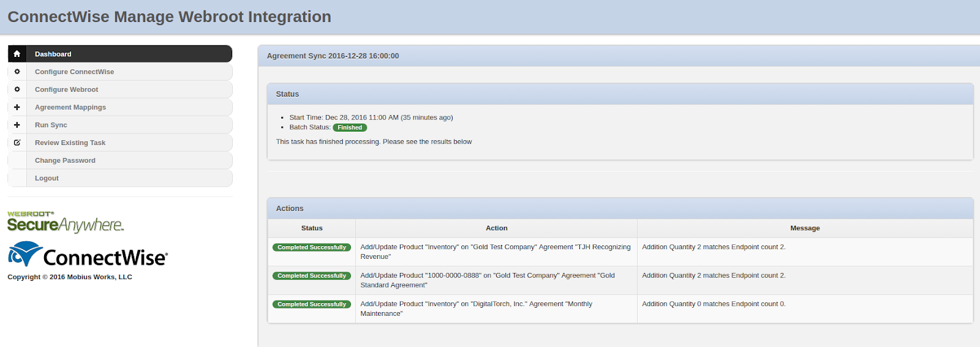The height and width of the screenshot is (347, 980).
Task: Click the Message column header
Action: 805,228
